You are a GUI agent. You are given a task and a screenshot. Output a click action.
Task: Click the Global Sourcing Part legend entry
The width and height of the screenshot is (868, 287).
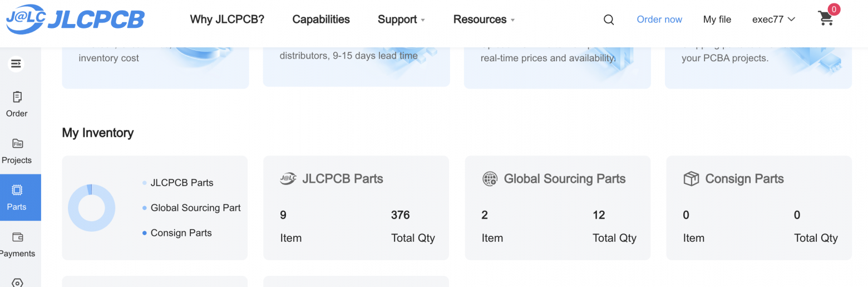pyautogui.click(x=192, y=208)
